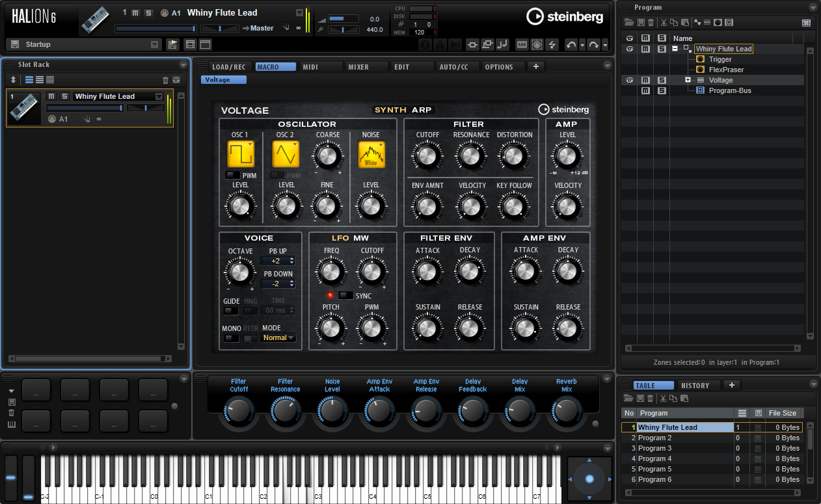Click the Steinberg logo in the top bar
This screenshot has width=821, height=504.
pyautogui.click(x=564, y=16)
